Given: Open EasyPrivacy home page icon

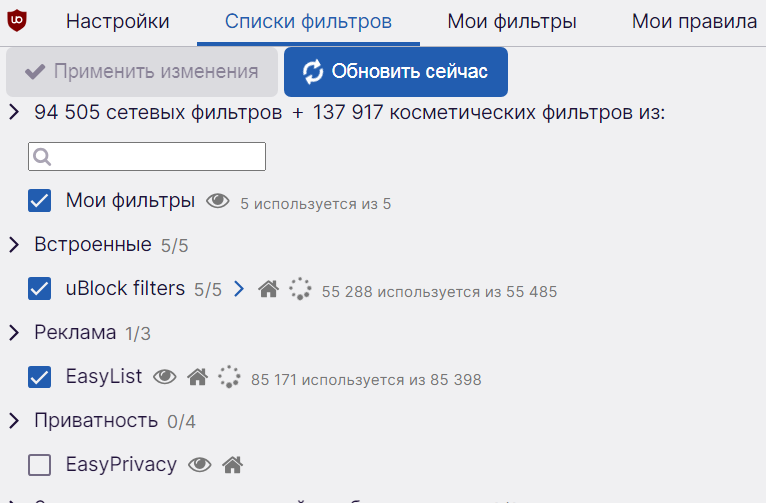Looking at the screenshot, I should 233,465.
